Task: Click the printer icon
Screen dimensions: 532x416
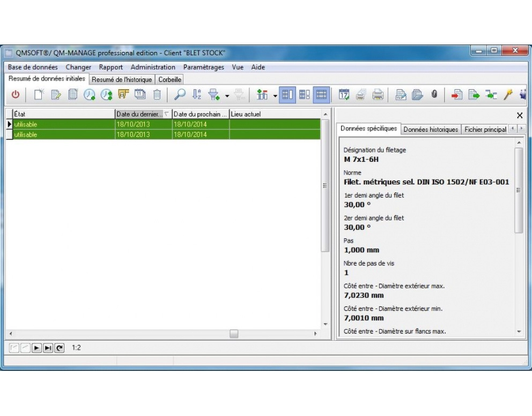Action: [378, 94]
